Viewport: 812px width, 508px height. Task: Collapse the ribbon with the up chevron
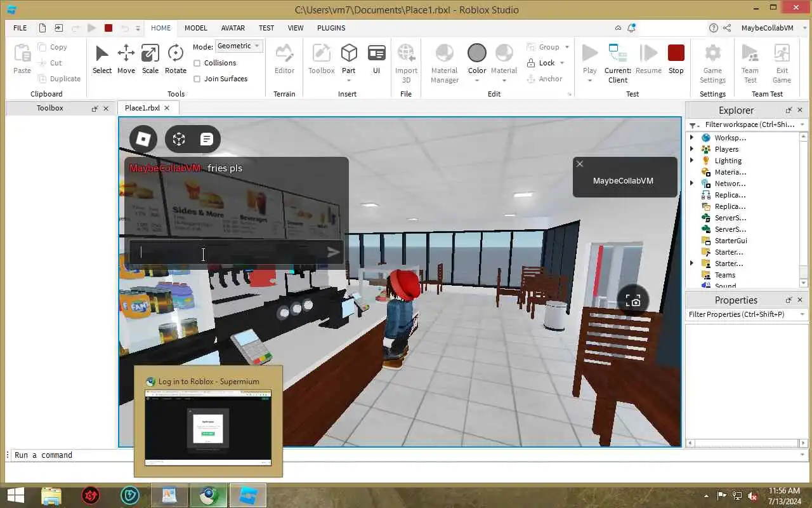(618, 28)
